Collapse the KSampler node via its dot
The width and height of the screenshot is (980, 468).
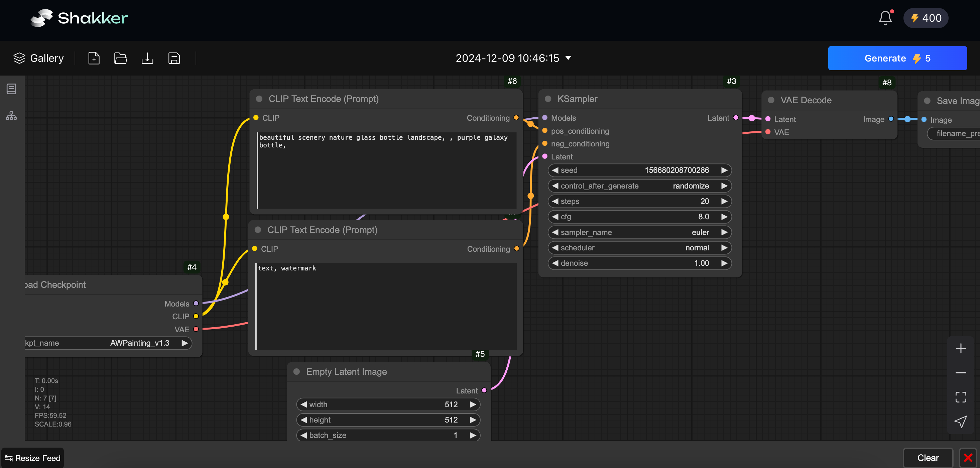pyautogui.click(x=548, y=99)
